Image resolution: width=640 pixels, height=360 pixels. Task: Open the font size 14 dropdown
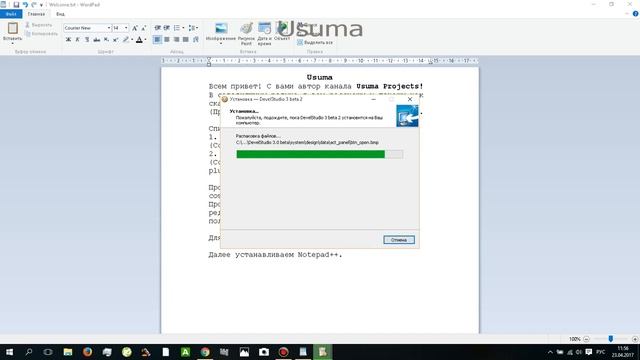(126, 28)
